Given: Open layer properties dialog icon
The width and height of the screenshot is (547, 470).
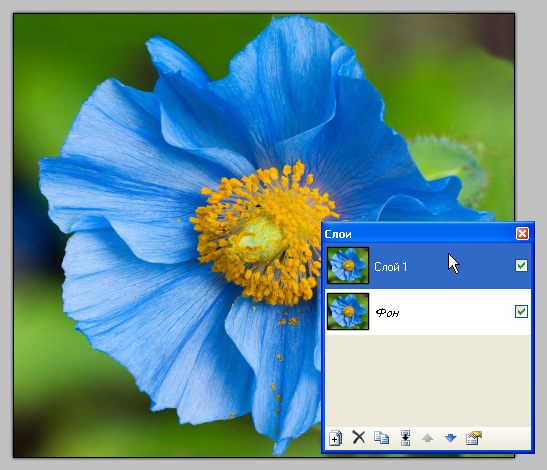Looking at the screenshot, I should coord(474,438).
